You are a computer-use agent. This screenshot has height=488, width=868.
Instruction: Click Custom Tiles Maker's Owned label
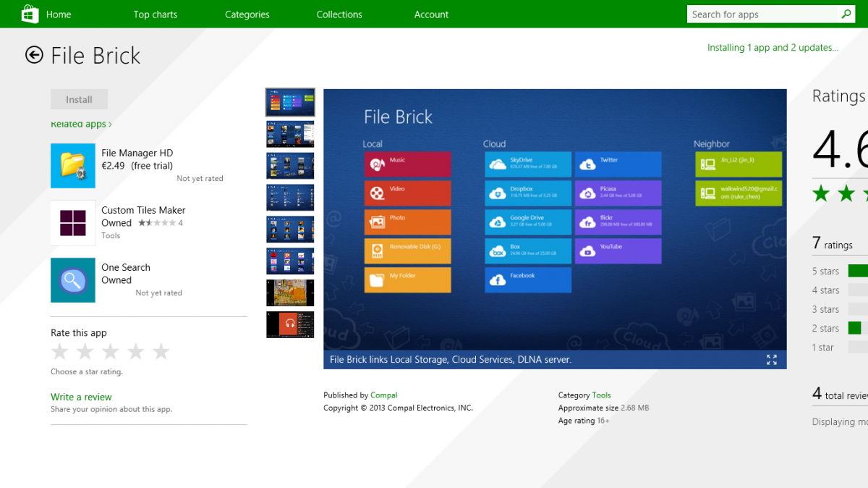[x=116, y=223]
